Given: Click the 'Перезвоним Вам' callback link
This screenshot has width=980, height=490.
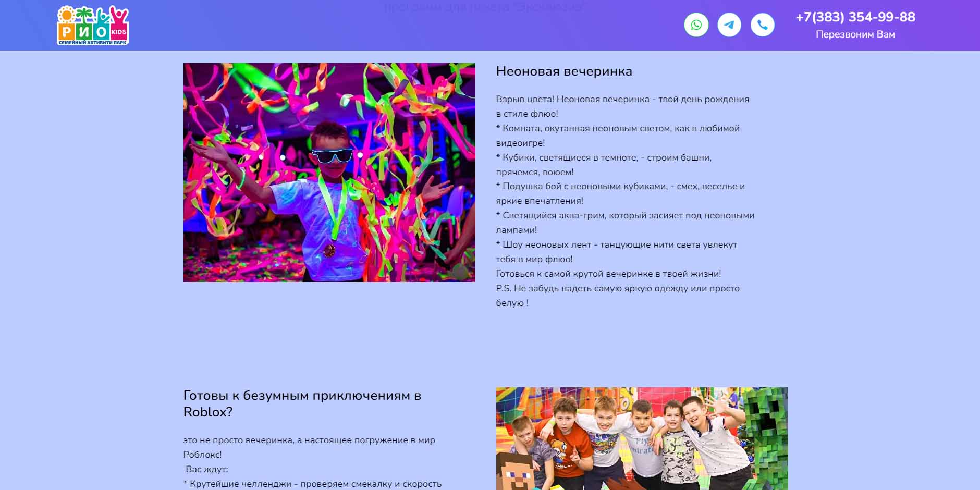Looking at the screenshot, I should tap(855, 34).
